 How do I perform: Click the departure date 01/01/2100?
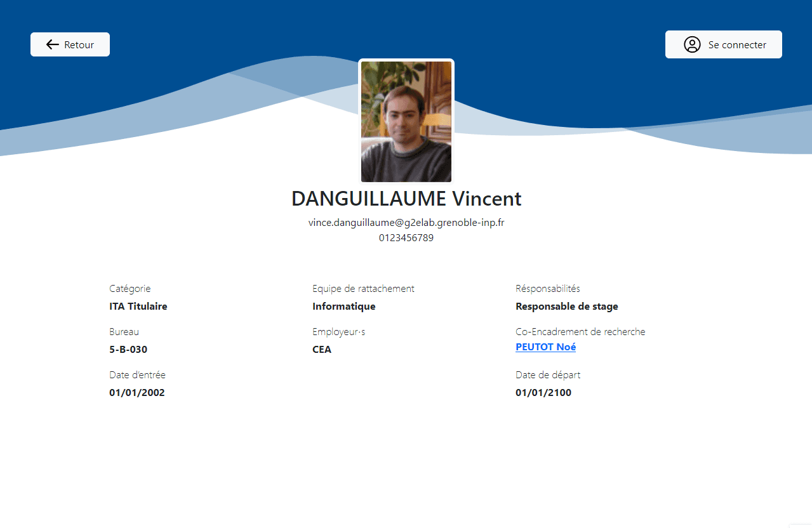coord(543,393)
